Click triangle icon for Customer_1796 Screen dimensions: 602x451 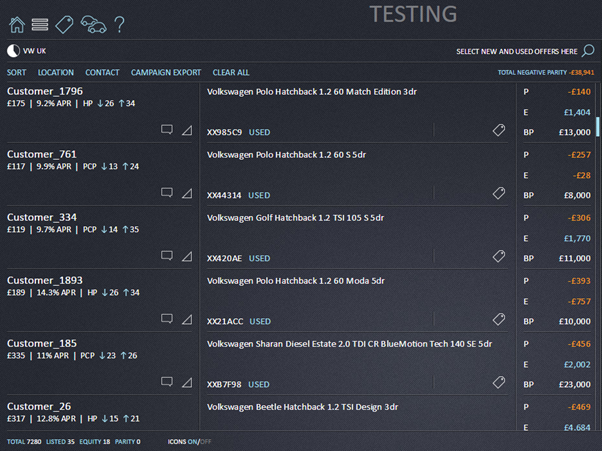187,130
